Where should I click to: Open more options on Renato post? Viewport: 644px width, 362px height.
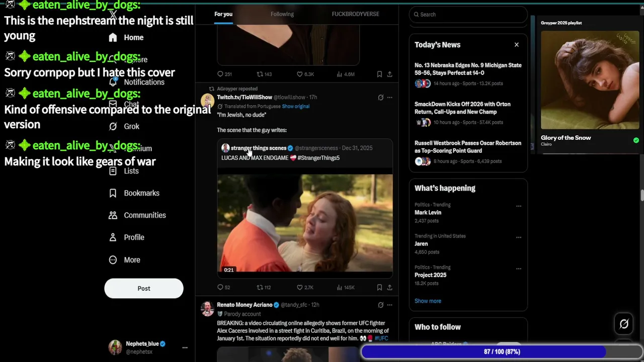[x=389, y=305]
